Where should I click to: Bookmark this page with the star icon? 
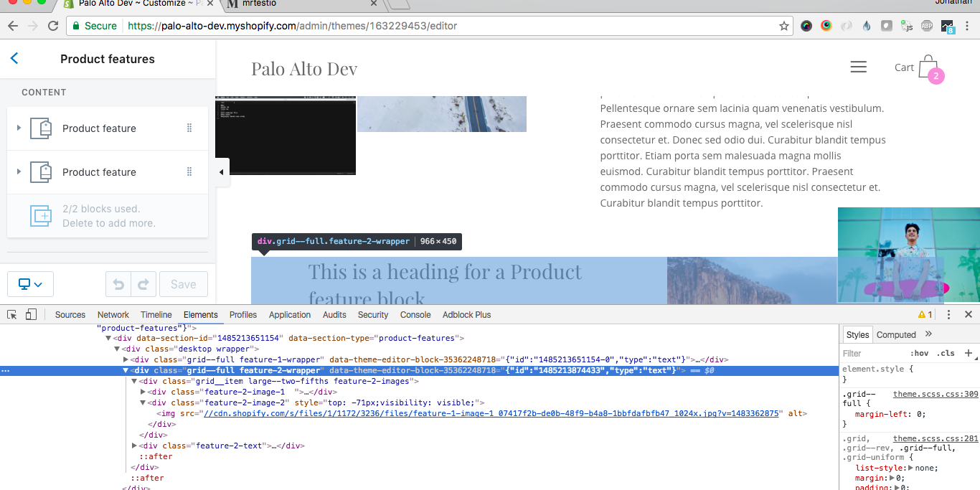click(784, 26)
